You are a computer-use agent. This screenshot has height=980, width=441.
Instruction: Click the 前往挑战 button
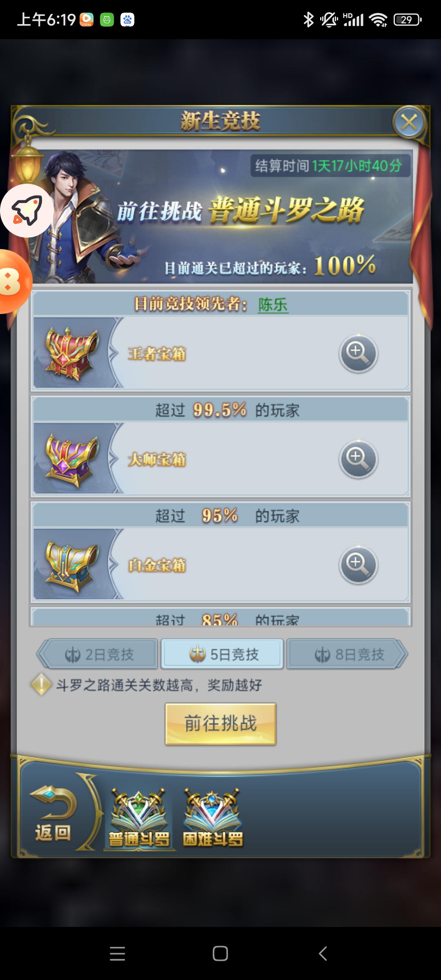(x=220, y=724)
